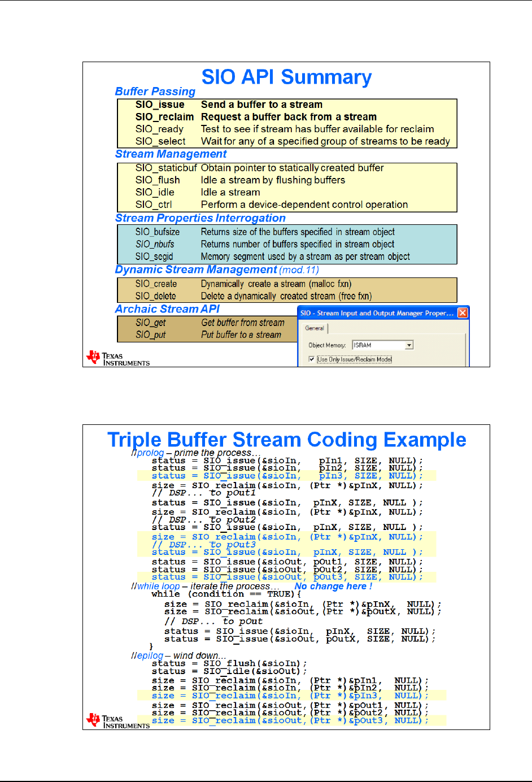Click the 'SIO_flush' entry in Stream Management table
Viewport: 532px width, 782px height.
tap(158, 180)
